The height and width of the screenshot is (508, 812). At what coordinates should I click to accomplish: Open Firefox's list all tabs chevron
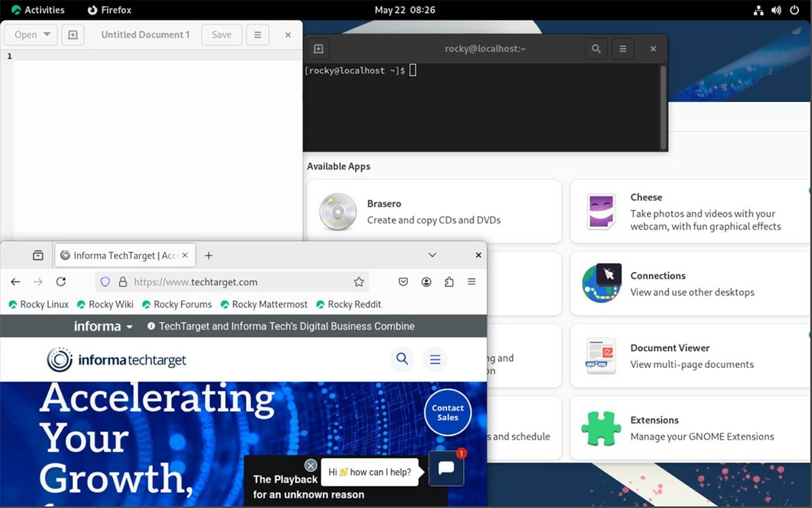(x=432, y=255)
